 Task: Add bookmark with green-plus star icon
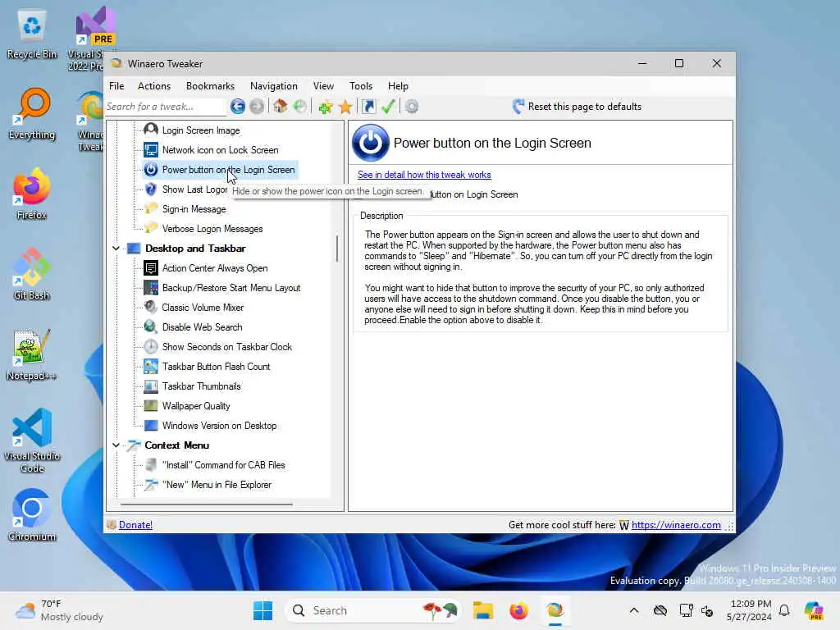(325, 107)
